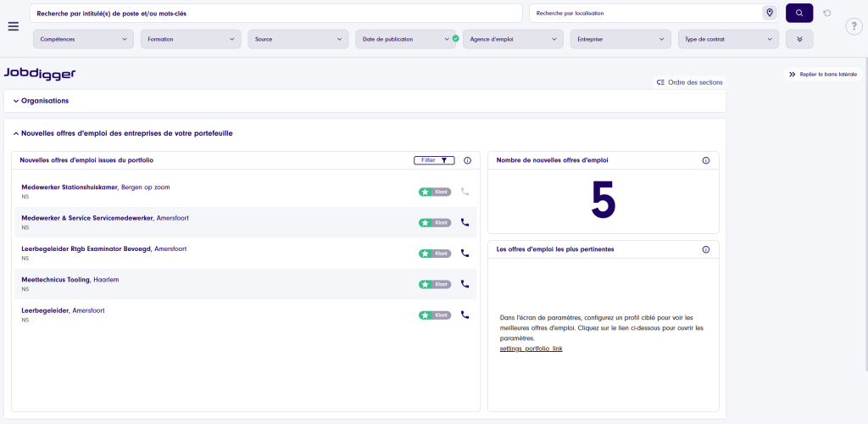This screenshot has height=424, width=868.
Task: Click info icon beside the Filter button
Action: click(x=467, y=160)
